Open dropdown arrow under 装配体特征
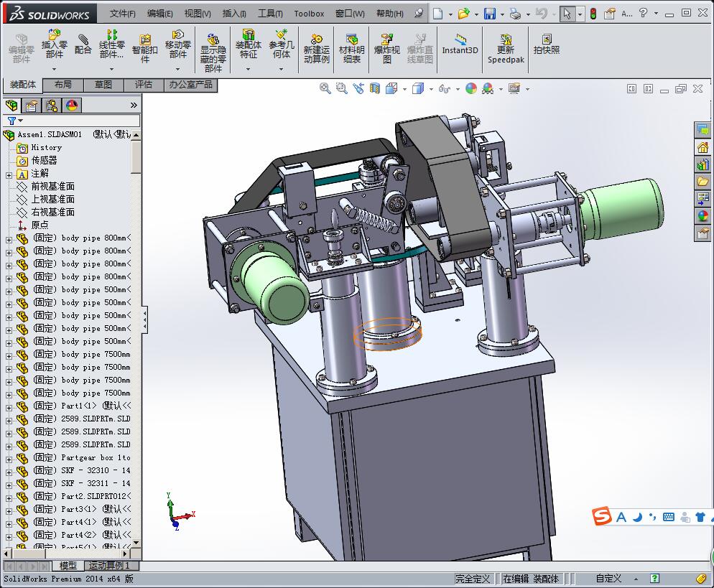This screenshot has width=714, height=588. (x=248, y=70)
